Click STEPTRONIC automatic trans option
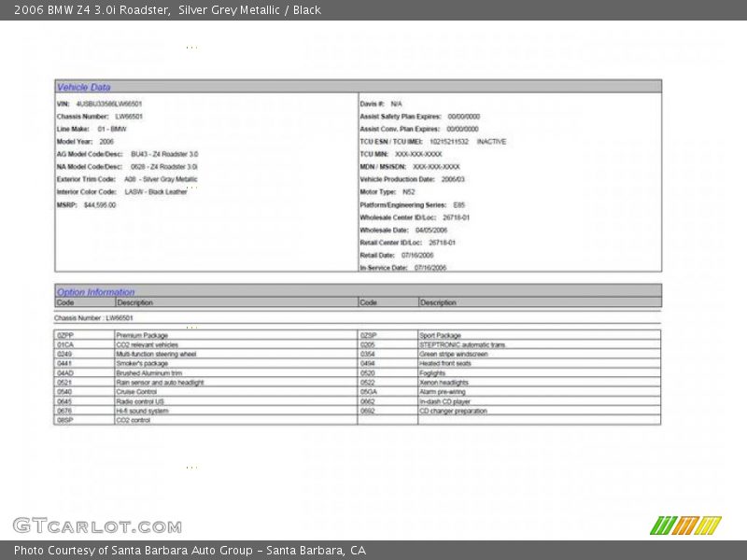 pos(462,344)
